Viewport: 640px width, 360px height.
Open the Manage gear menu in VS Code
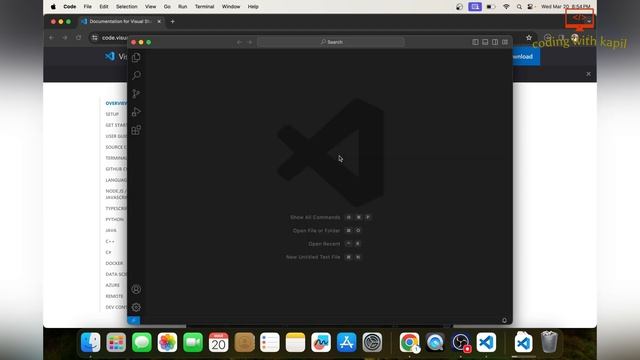click(x=136, y=307)
